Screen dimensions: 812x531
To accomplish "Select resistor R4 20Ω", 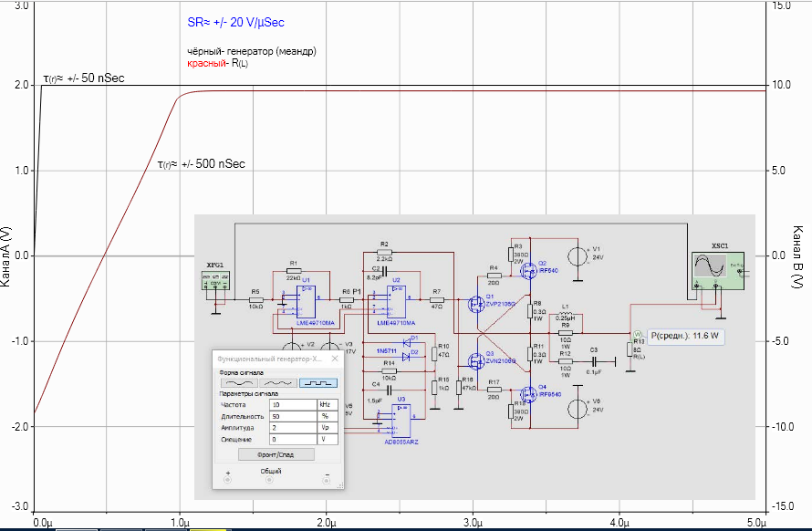I will (494, 276).
